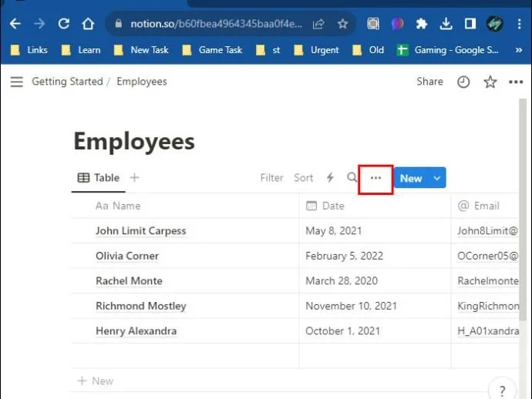Click the Filter button
Viewport: 532px width, 399px height.
pos(271,178)
